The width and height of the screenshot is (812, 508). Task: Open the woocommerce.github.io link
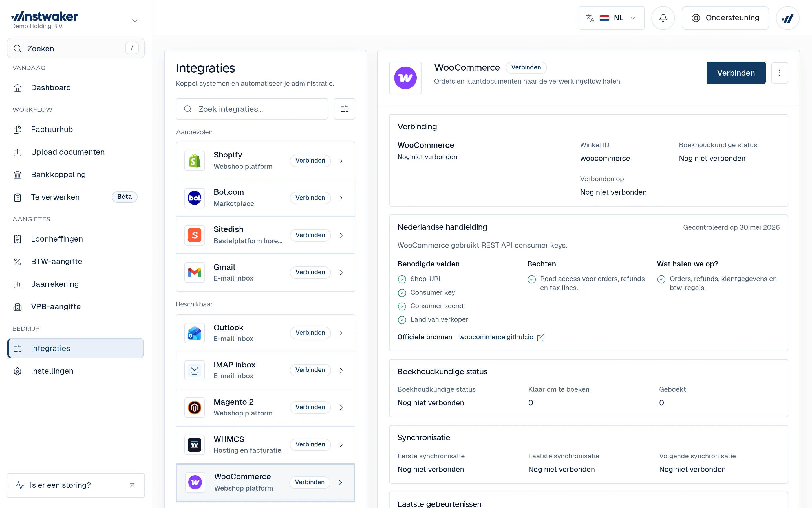[x=496, y=337]
